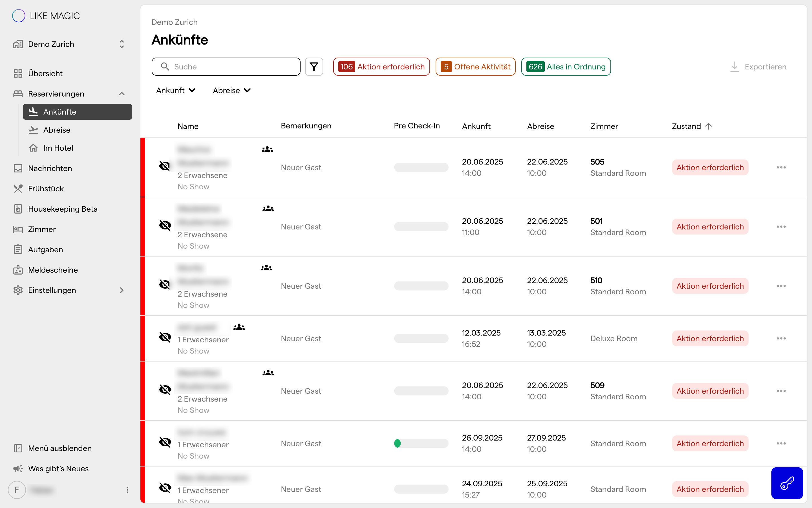Expand the Einstellungen submenu
The width and height of the screenshot is (812, 508).
click(x=122, y=290)
